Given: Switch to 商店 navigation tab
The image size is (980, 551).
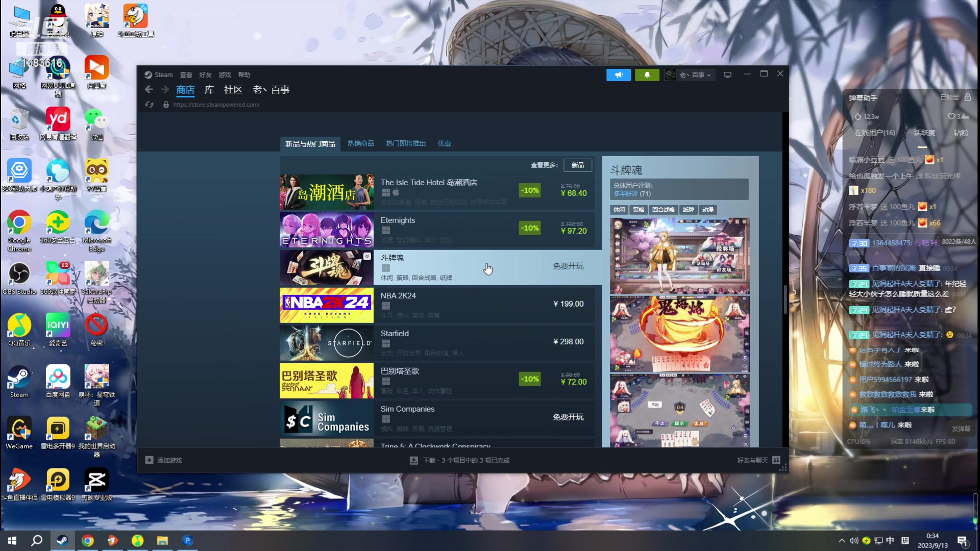Looking at the screenshot, I should 185,90.
